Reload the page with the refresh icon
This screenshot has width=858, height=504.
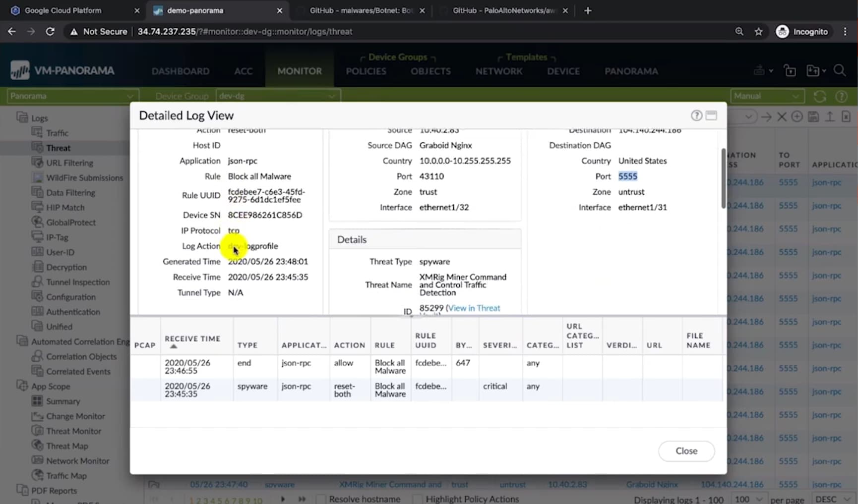(50, 31)
